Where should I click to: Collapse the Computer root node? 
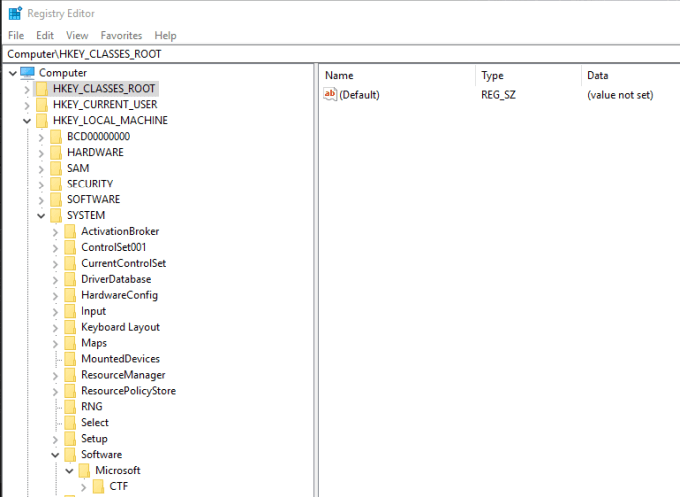pos(13,73)
